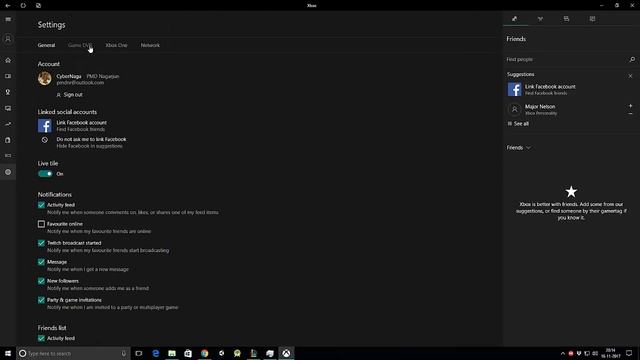Uncheck Activity feed under Notifications
This screenshot has width=640, height=360.
41,205
